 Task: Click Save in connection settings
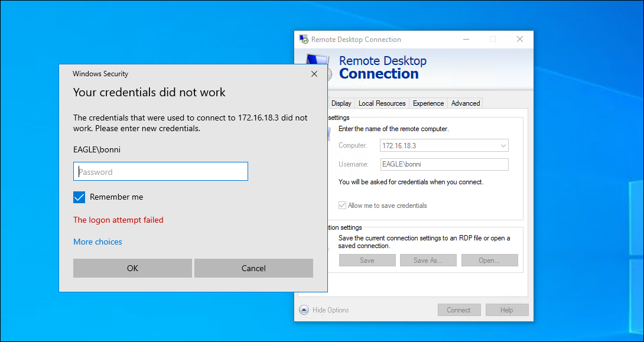click(x=367, y=260)
